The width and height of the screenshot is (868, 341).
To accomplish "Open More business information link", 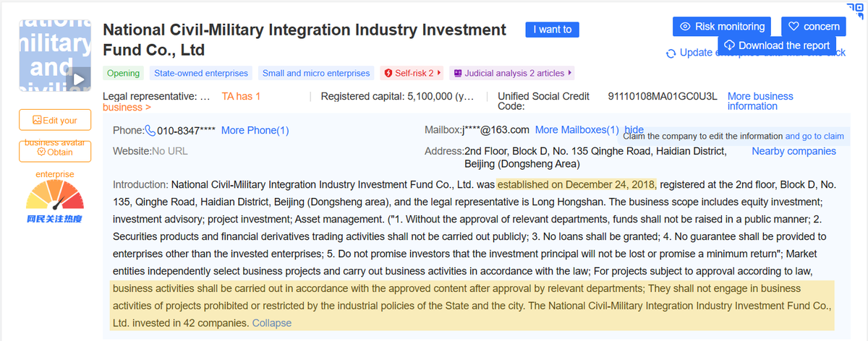I will (x=760, y=101).
